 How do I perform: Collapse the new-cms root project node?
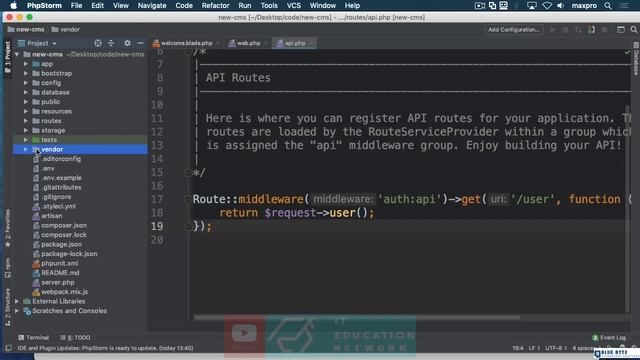point(17,54)
